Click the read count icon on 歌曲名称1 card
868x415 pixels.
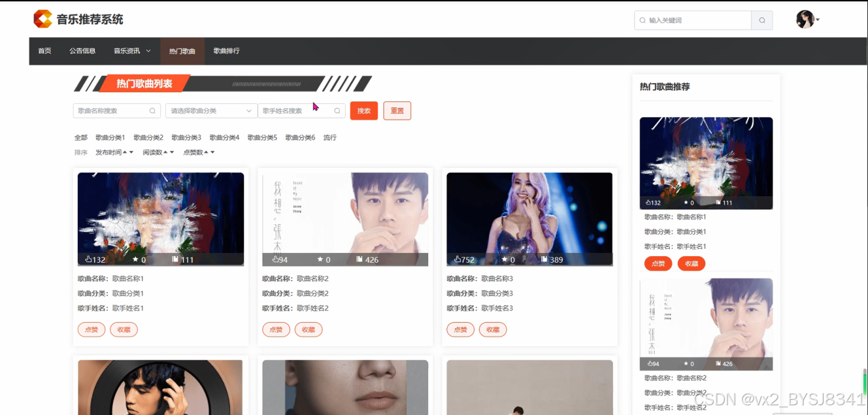(175, 259)
